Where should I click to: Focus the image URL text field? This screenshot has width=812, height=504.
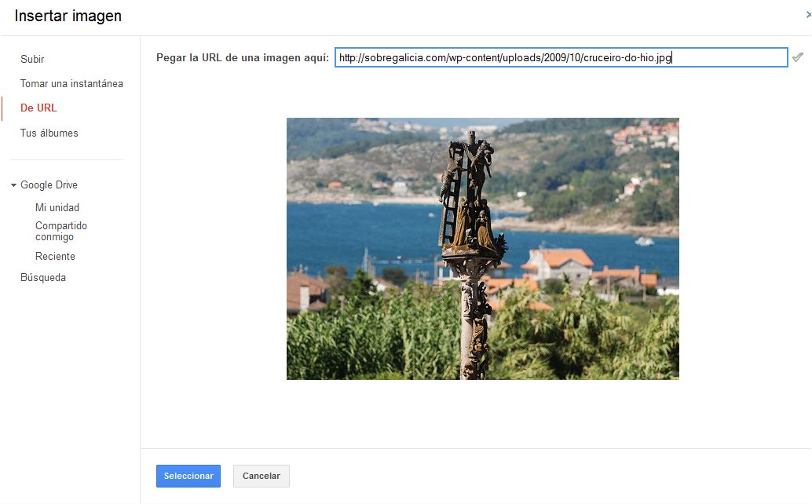[x=561, y=57]
